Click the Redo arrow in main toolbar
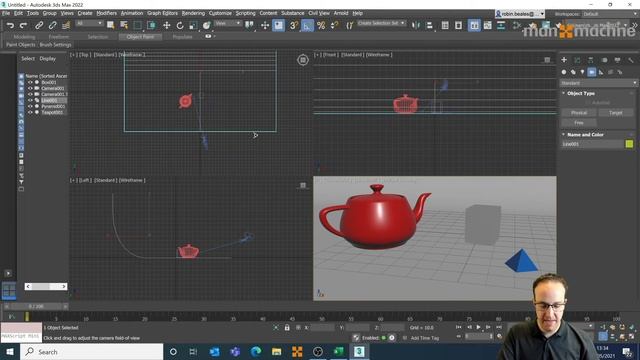The height and width of the screenshot is (360, 640). 23,25
